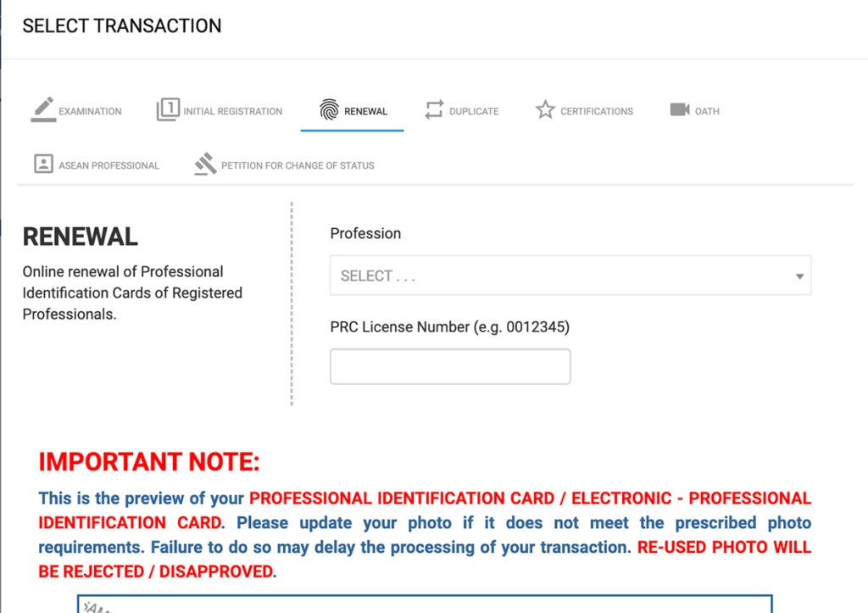Click the Renewal fingerprint icon
Screen dimensions: 868x613
329,110
